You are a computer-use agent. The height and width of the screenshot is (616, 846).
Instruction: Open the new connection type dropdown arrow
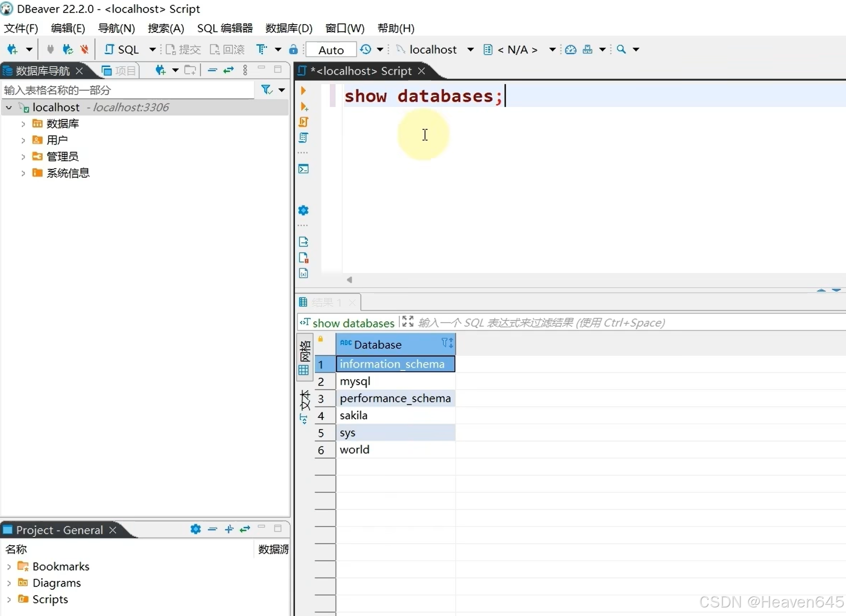coord(29,49)
